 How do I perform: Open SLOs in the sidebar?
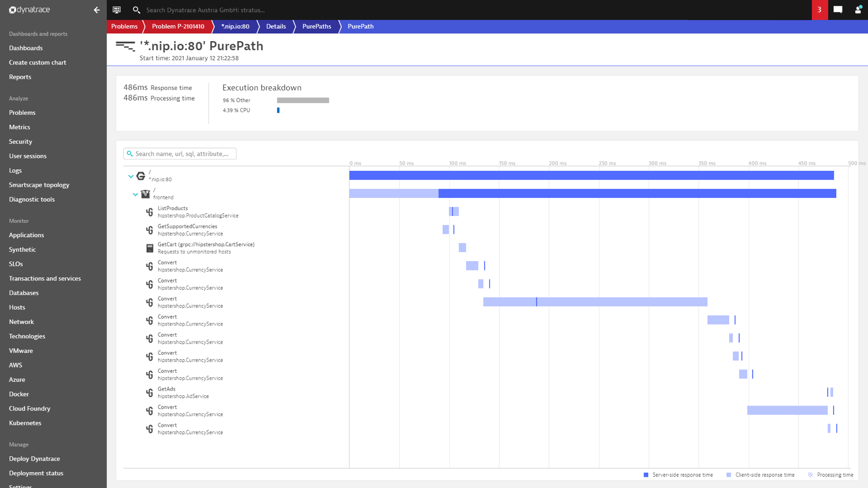click(16, 264)
